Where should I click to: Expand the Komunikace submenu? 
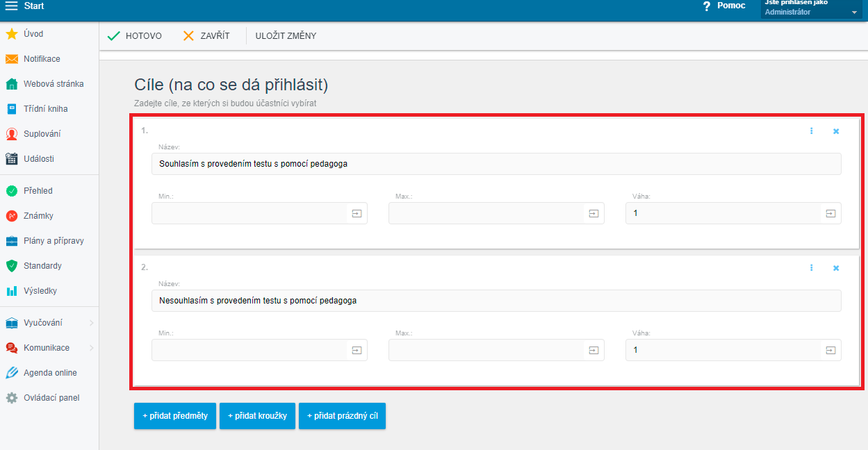(91, 348)
